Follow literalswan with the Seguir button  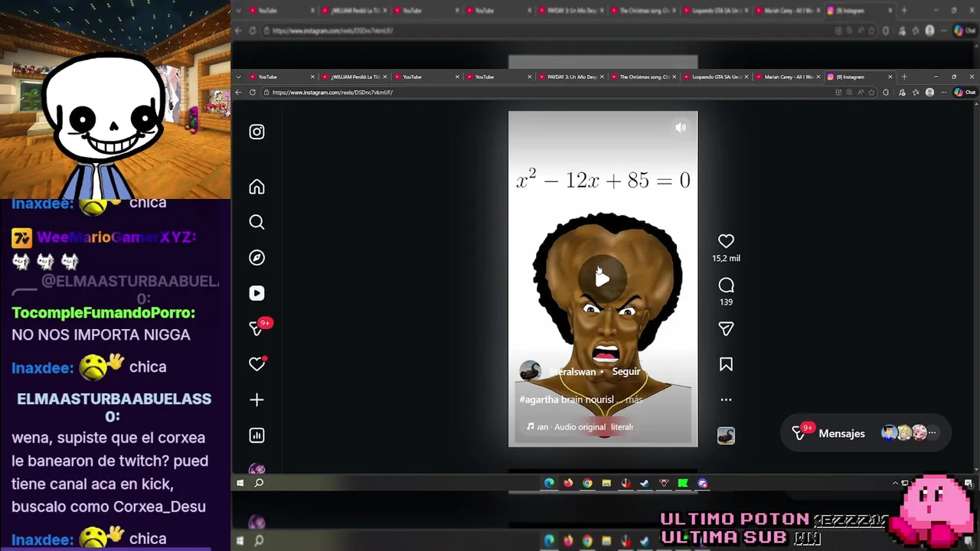[626, 371]
